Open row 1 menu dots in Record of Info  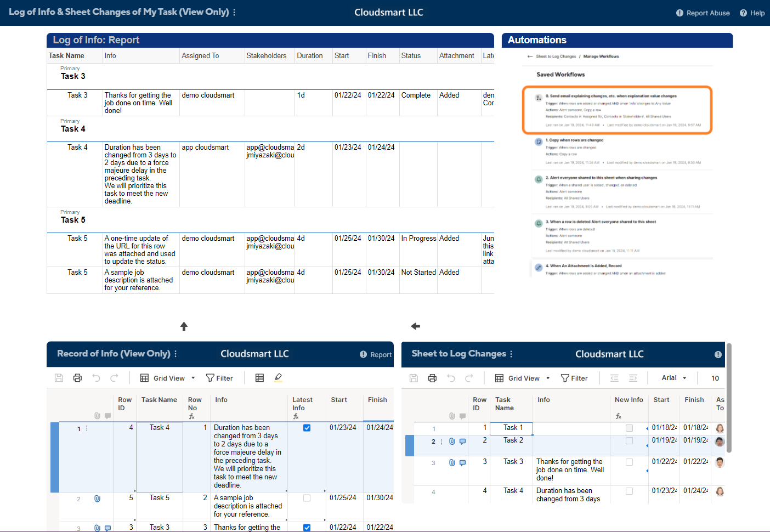[87, 428]
